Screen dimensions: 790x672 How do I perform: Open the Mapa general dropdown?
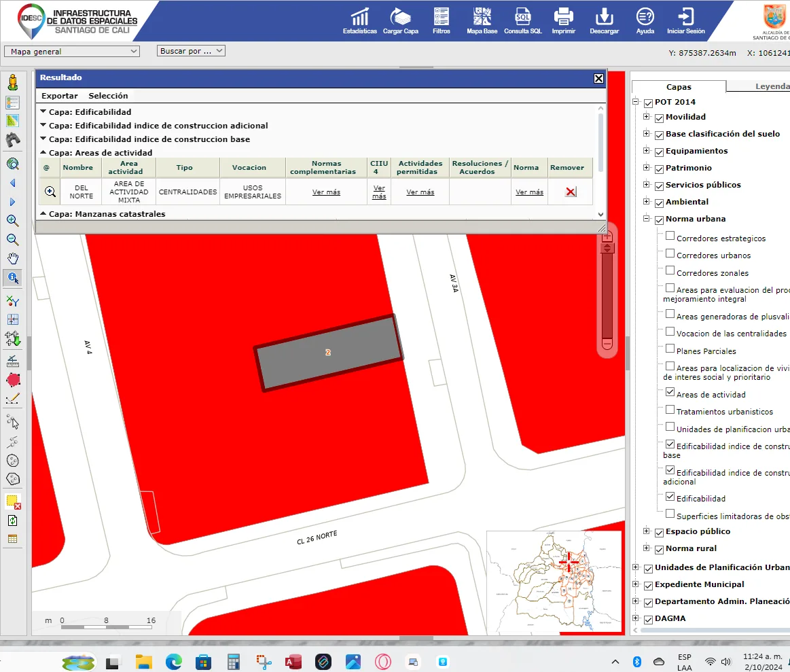click(71, 51)
